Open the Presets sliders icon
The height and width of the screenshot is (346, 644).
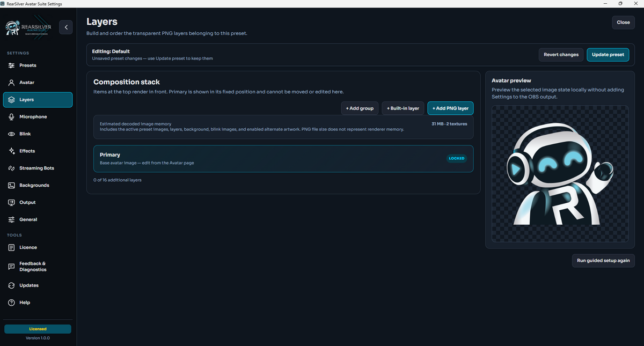tap(11, 65)
